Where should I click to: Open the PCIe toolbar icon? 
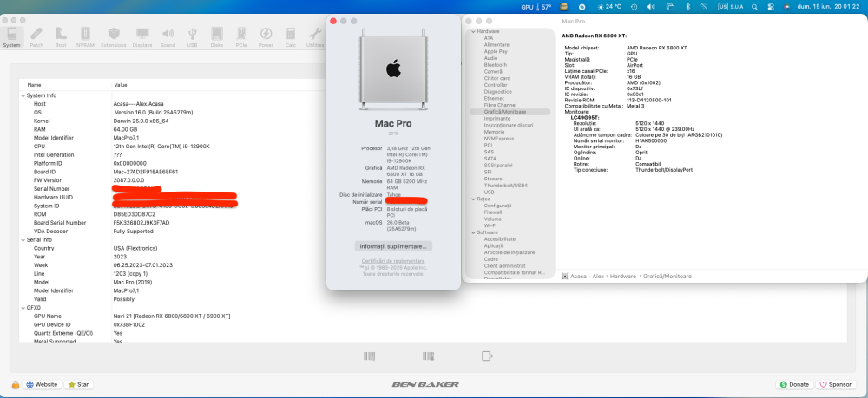tap(241, 37)
